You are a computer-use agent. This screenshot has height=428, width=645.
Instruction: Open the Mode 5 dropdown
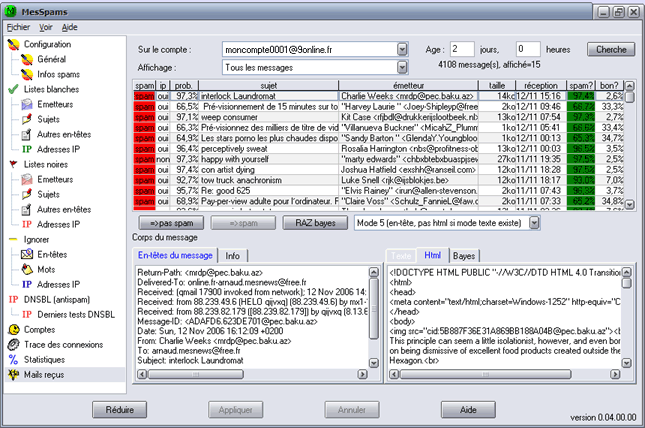pos(533,221)
